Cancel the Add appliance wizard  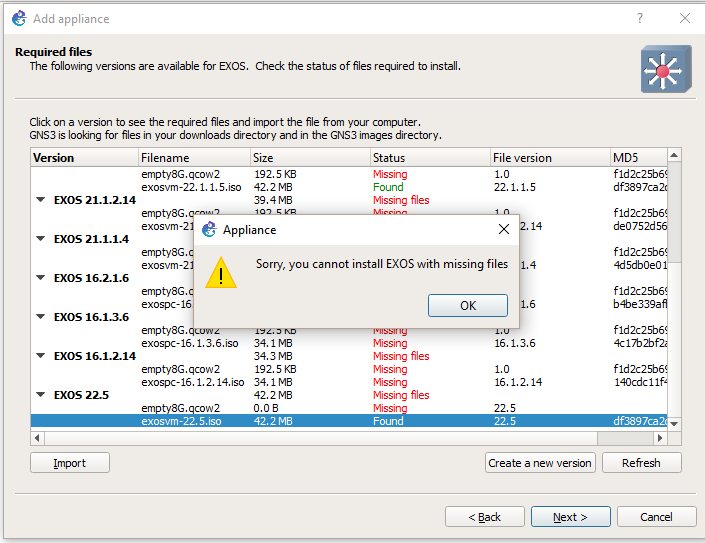click(656, 517)
